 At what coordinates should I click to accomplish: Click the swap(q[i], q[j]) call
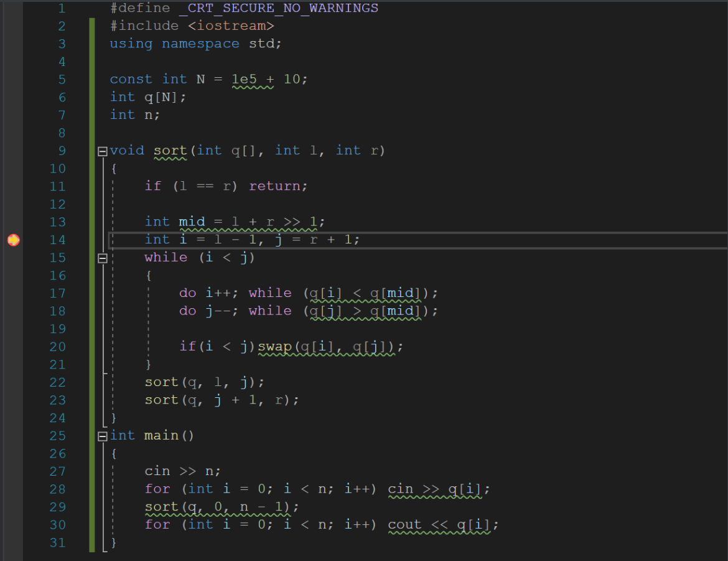coord(326,347)
